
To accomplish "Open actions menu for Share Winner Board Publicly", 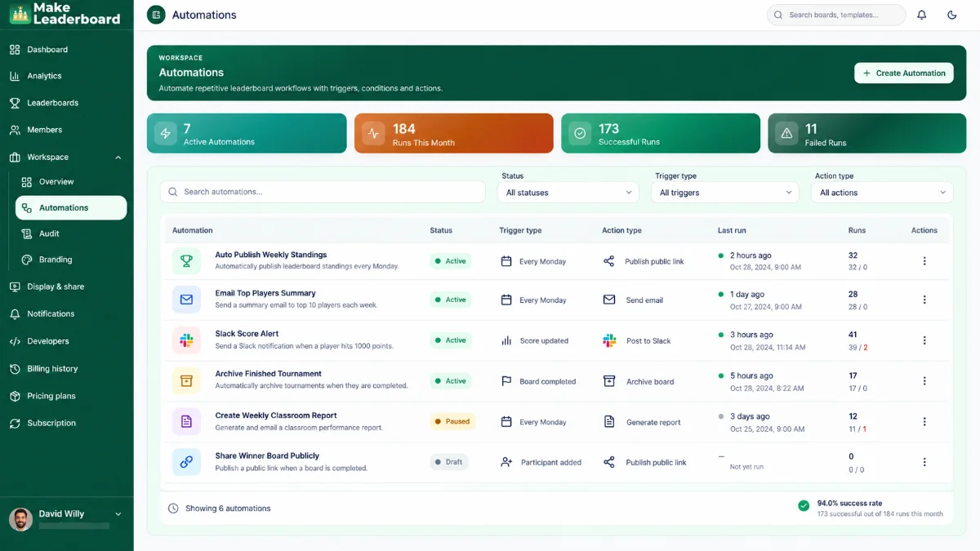I will 924,462.
